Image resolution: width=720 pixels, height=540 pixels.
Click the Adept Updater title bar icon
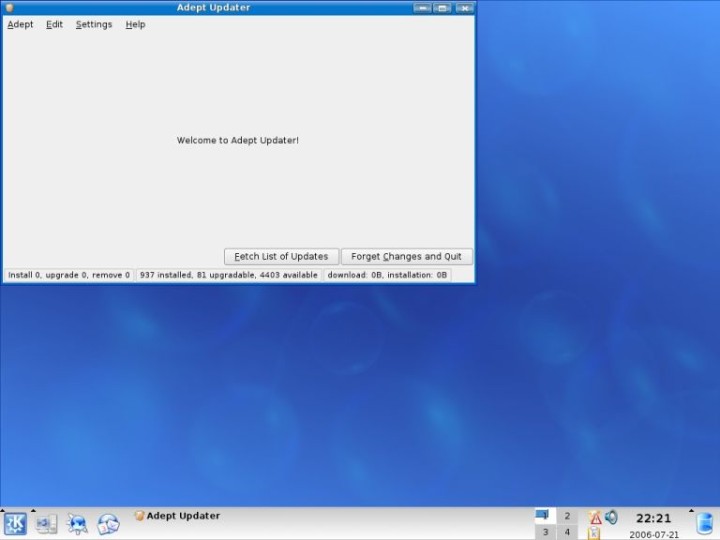(x=9, y=7)
